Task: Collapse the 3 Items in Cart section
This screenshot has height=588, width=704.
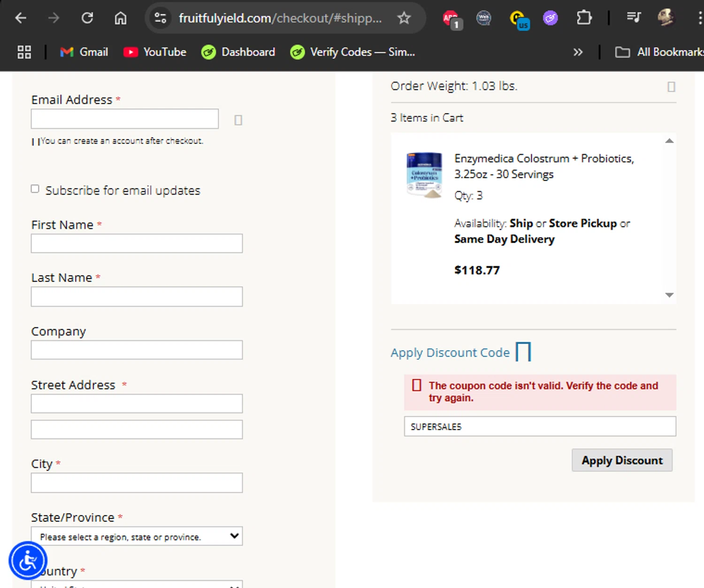Action: point(427,118)
